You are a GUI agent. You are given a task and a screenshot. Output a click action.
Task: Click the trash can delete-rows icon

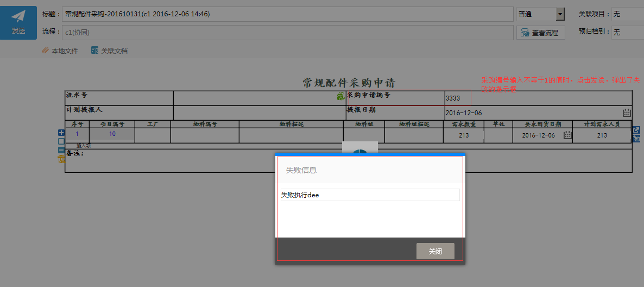tap(61, 159)
